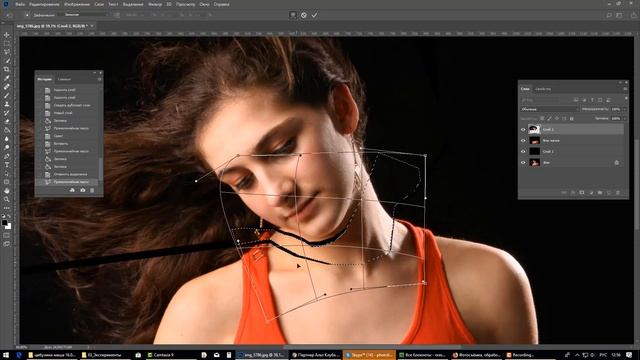This screenshot has width=640, height=360.
Task: Click the Opacity percentage field
Action: point(616,109)
